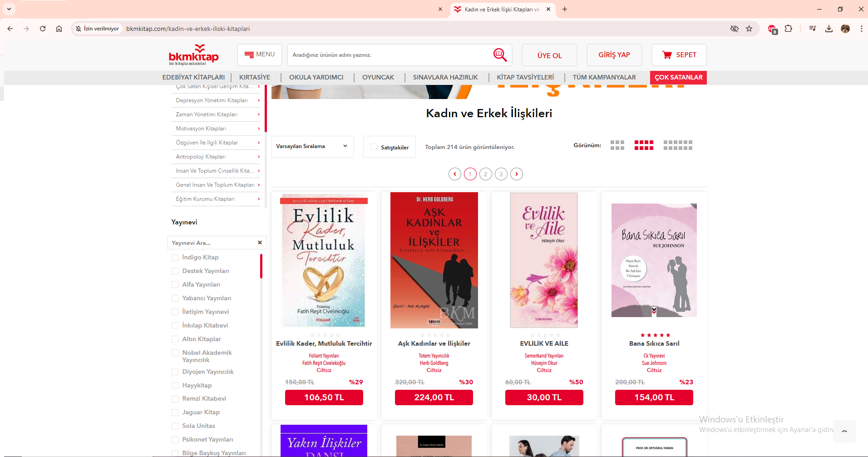The height and width of the screenshot is (457, 868).
Task: Check the İnkılap Kitabevi publisher filter
Action: (x=175, y=326)
